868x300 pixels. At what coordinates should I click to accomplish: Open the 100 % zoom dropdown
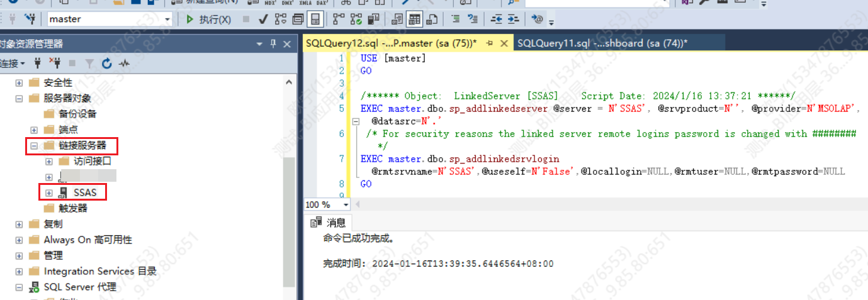346,204
